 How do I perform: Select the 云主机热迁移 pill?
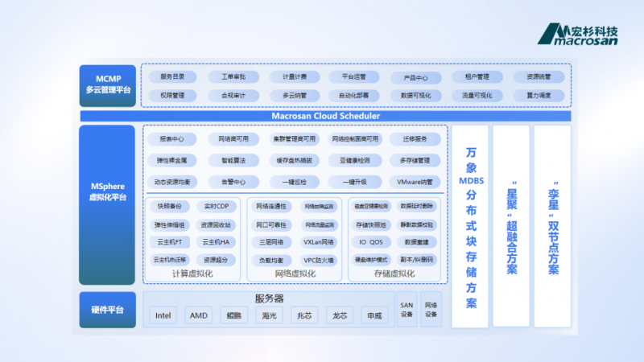[170, 260]
